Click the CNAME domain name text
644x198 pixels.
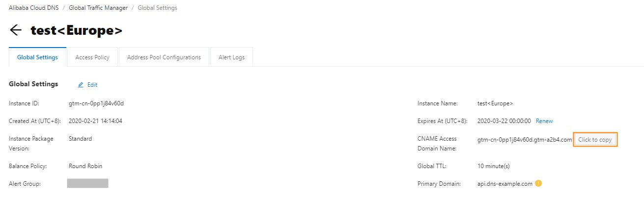coord(525,140)
